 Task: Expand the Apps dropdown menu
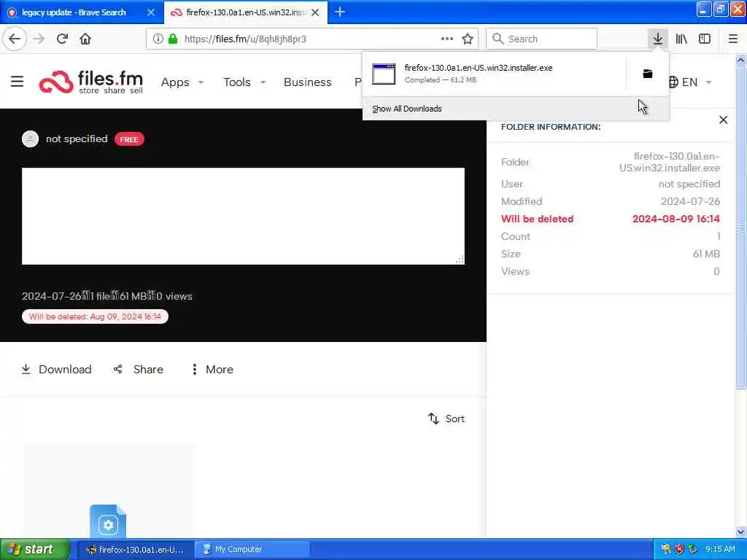click(x=182, y=82)
